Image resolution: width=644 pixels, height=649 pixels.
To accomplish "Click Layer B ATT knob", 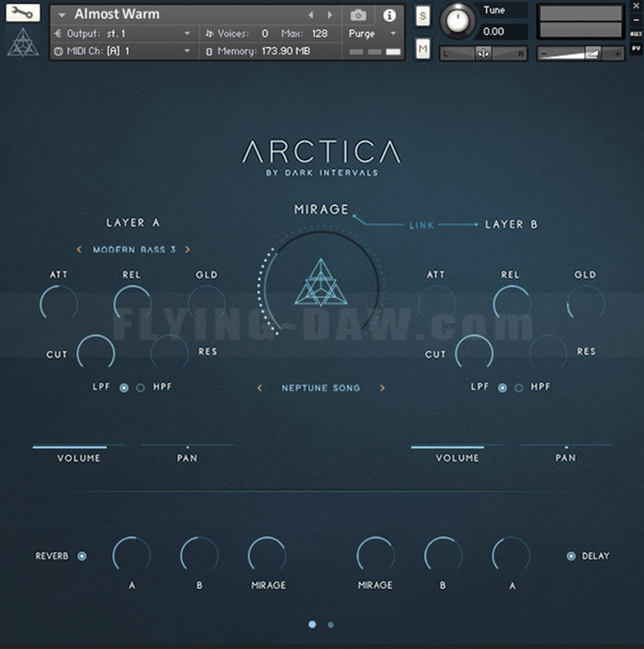I will point(437,304).
